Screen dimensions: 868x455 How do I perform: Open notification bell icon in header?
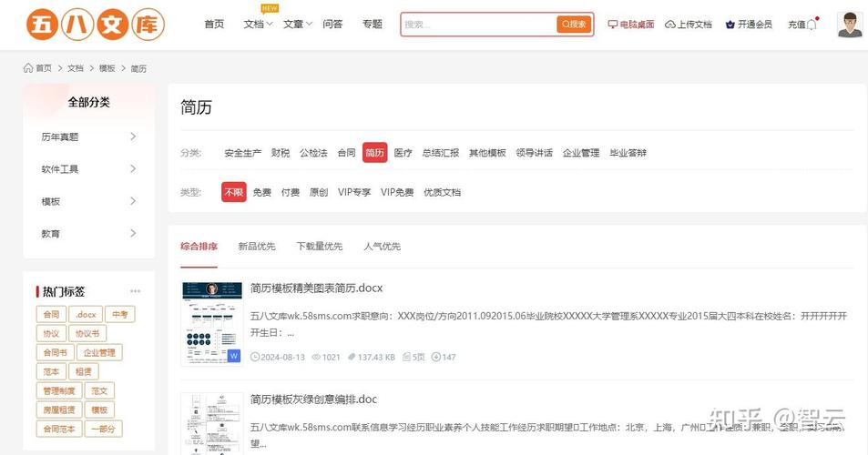[x=812, y=25]
